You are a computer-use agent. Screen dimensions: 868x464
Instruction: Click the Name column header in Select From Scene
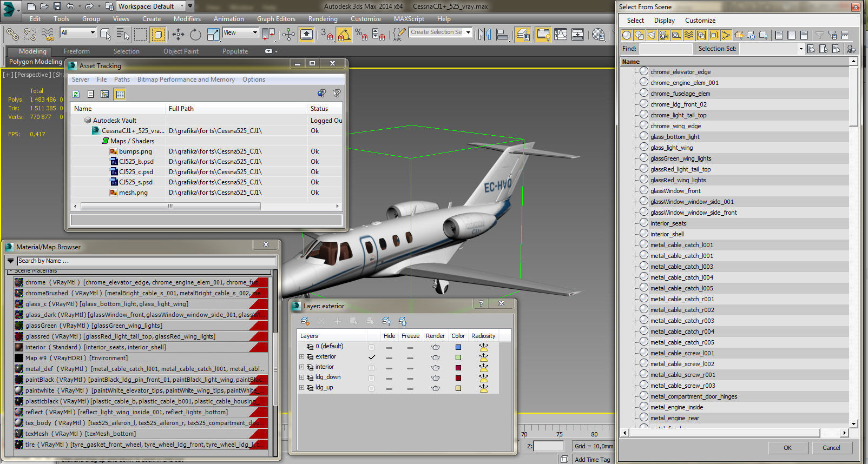click(734, 62)
